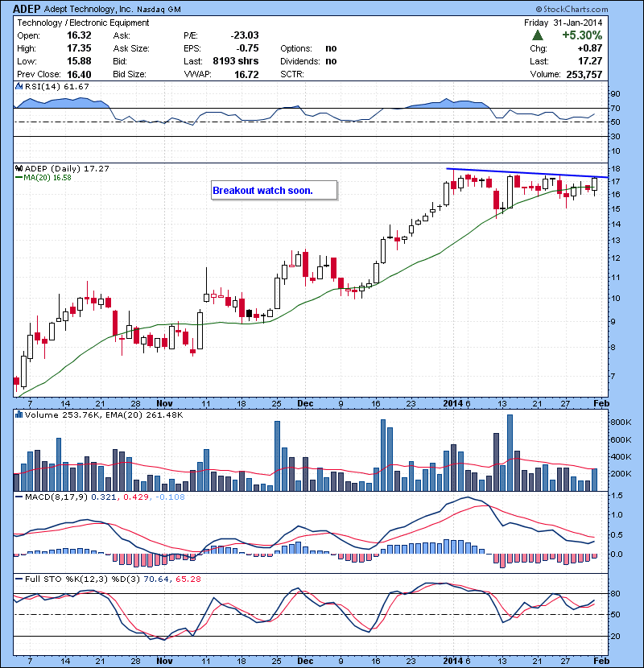Click the Nasdaq GM exchange label
The width and height of the screenshot is (644, 668).
pos(159,10)
